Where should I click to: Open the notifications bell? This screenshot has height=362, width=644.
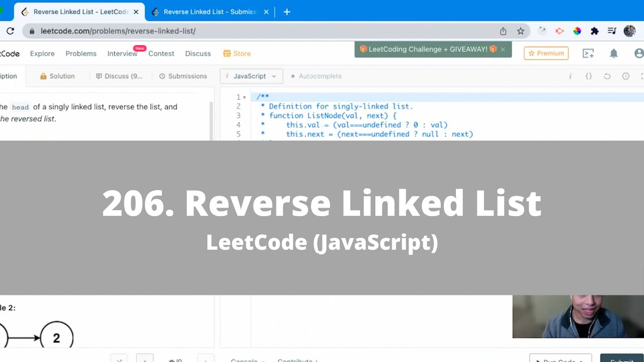point(614,53)
